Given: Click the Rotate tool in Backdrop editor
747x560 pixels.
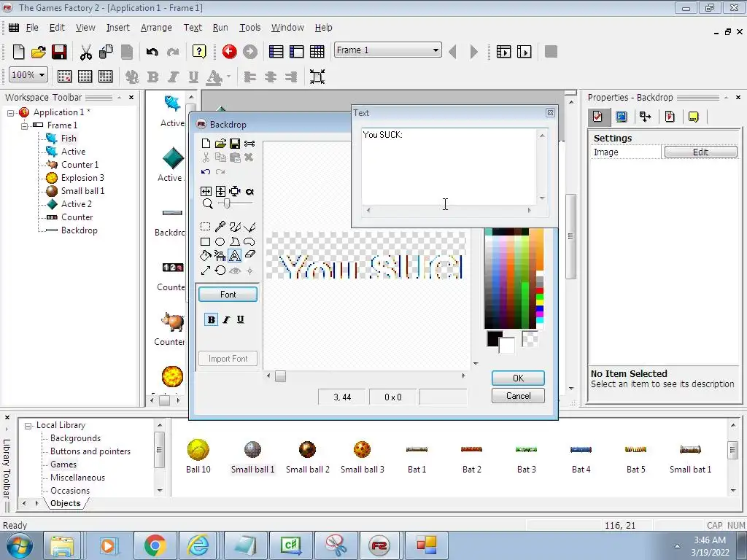Looking at the screenshot, I should 220,271.
